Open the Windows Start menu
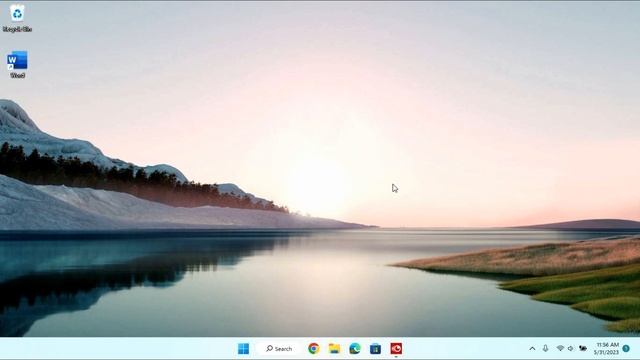The height and width of the screenshot is (360, 640). pos(243,349)
